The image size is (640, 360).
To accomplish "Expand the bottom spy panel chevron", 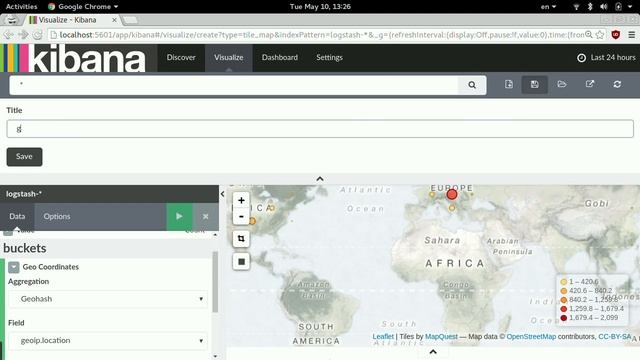I will coord(433,352).
